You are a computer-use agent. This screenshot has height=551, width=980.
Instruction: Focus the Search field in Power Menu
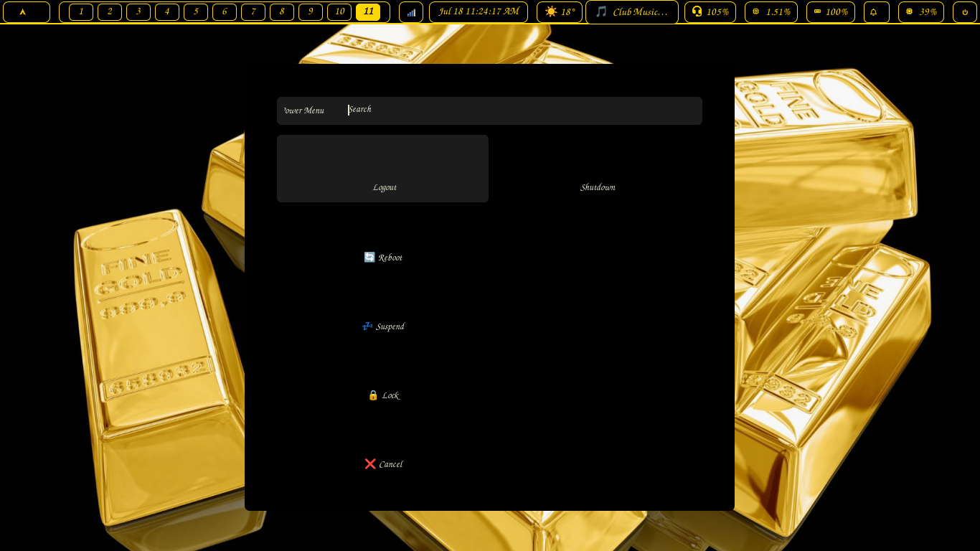pyautogui.click(x=522, y=110)
